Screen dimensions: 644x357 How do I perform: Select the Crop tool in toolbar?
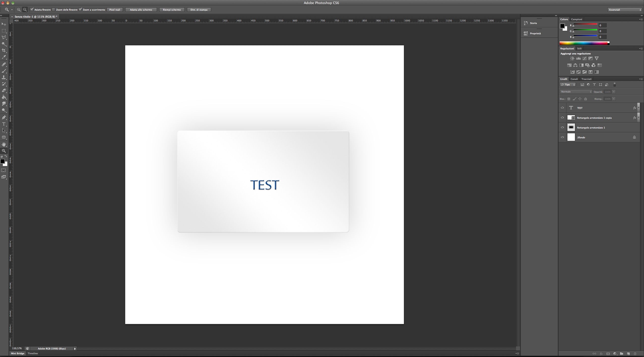click(x=4, y=50)
